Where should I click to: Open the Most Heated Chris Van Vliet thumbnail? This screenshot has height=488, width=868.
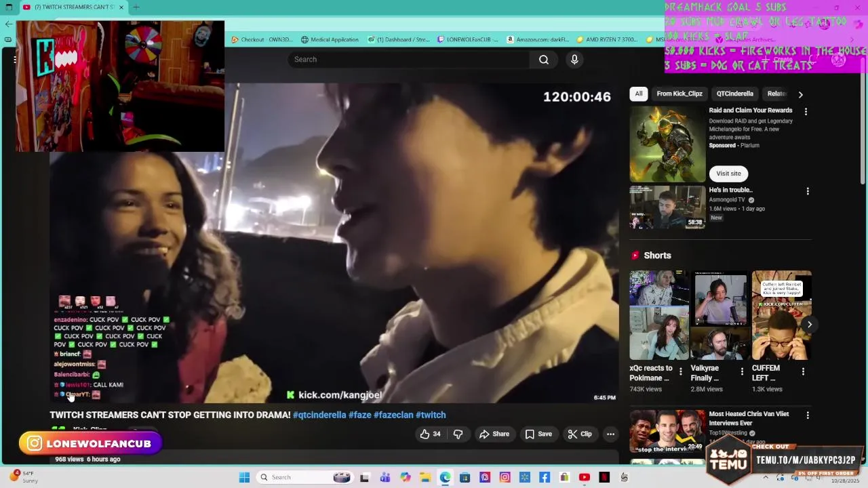(668, 431)
